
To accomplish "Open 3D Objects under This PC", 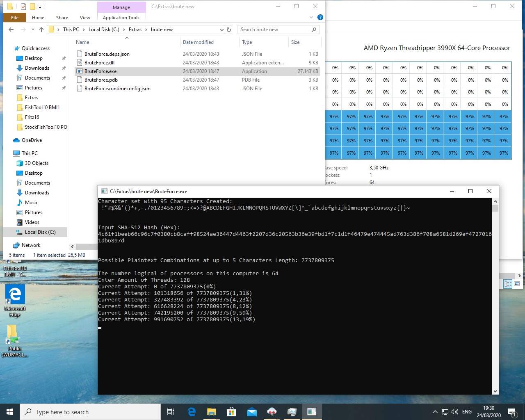I will point(37,163).
